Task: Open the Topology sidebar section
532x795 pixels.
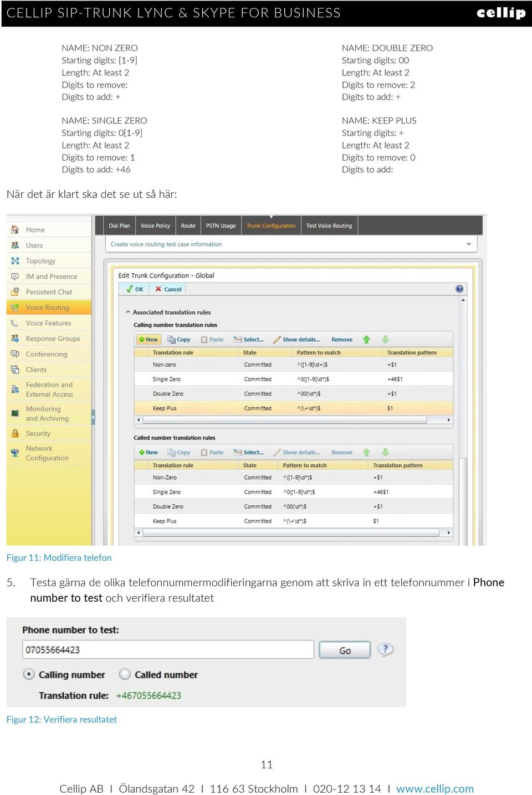Action: [49, 260]
